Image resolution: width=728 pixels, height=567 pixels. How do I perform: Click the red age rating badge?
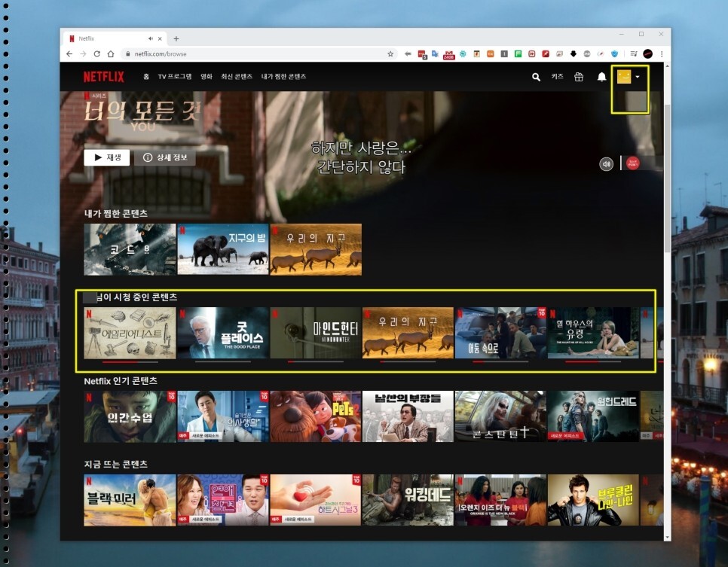click(632, 163)
